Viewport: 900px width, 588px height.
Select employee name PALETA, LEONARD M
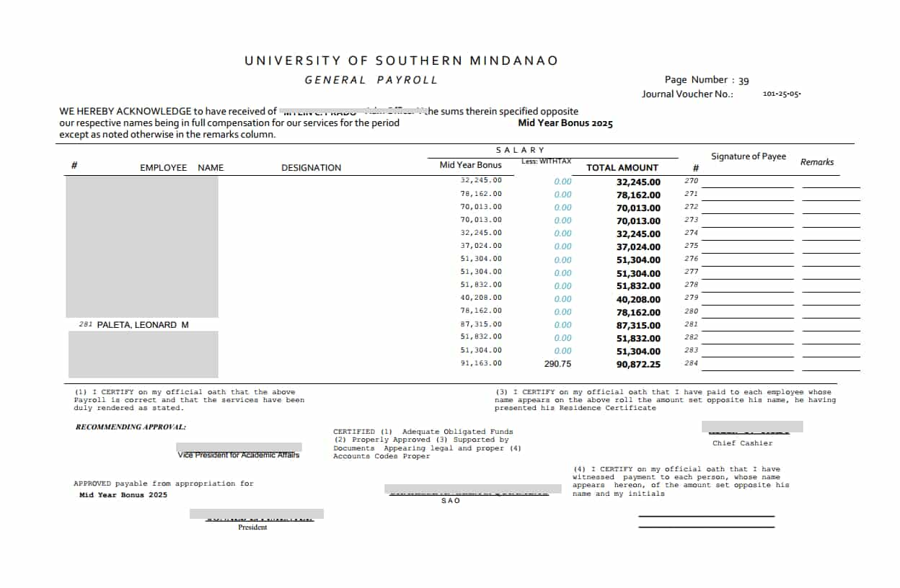click(143, 325)
